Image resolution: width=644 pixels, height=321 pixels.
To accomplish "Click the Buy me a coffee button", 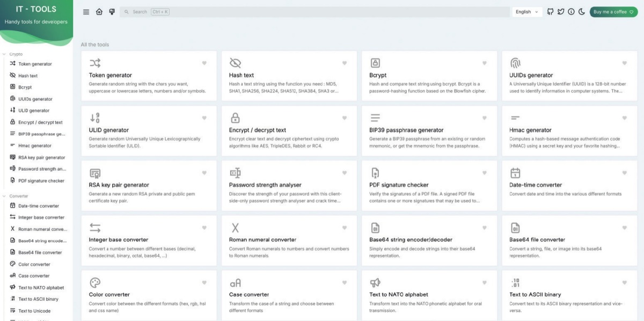I will [613, 12].
